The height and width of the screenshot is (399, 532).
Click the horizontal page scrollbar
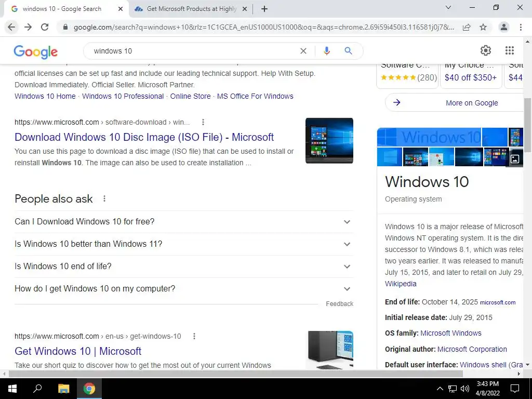236,374
